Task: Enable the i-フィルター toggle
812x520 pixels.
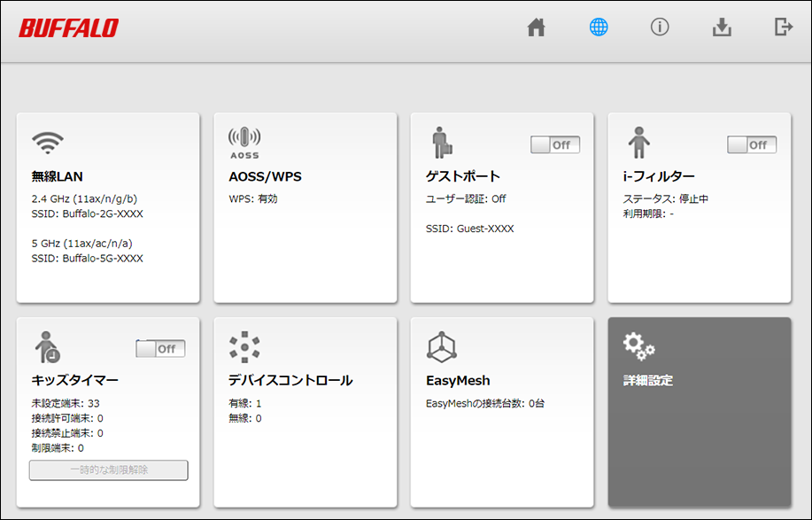Action: tap(752, 144)
